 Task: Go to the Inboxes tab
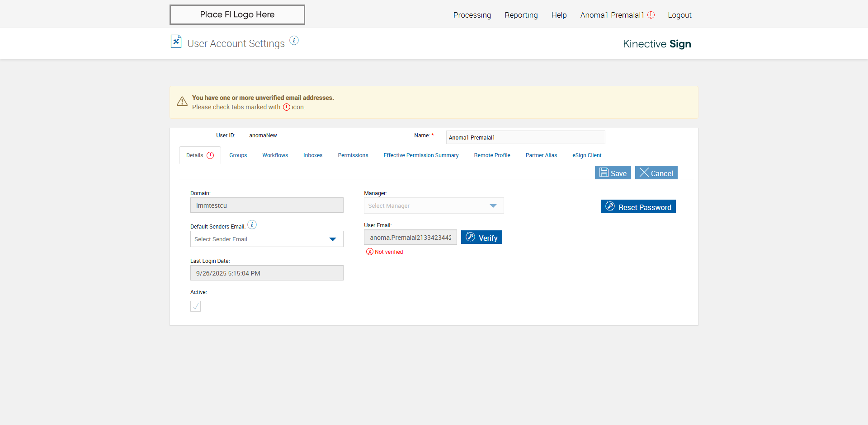(x=313, y=155)
